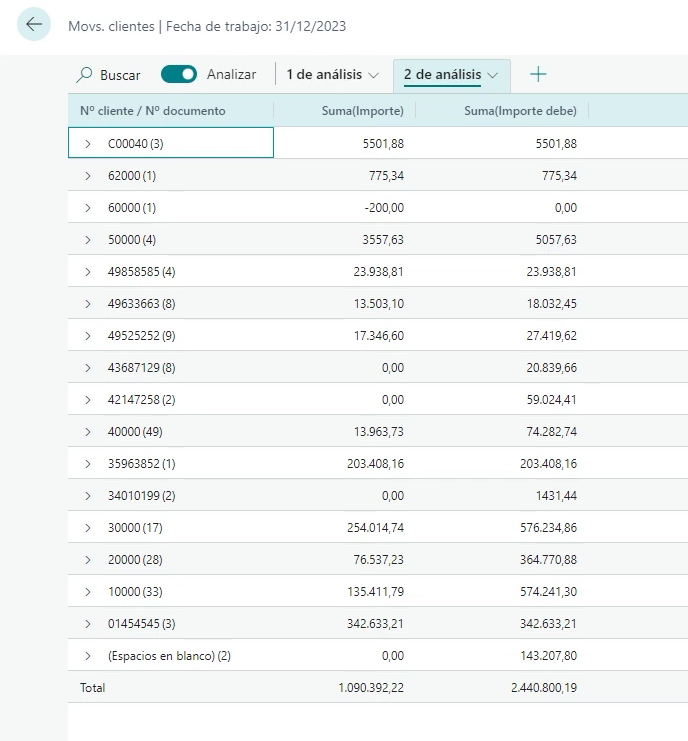The height and width of the screenshot is (741, 688).
Task: Expand the 50000 customer group row
Action: point(88,240)
